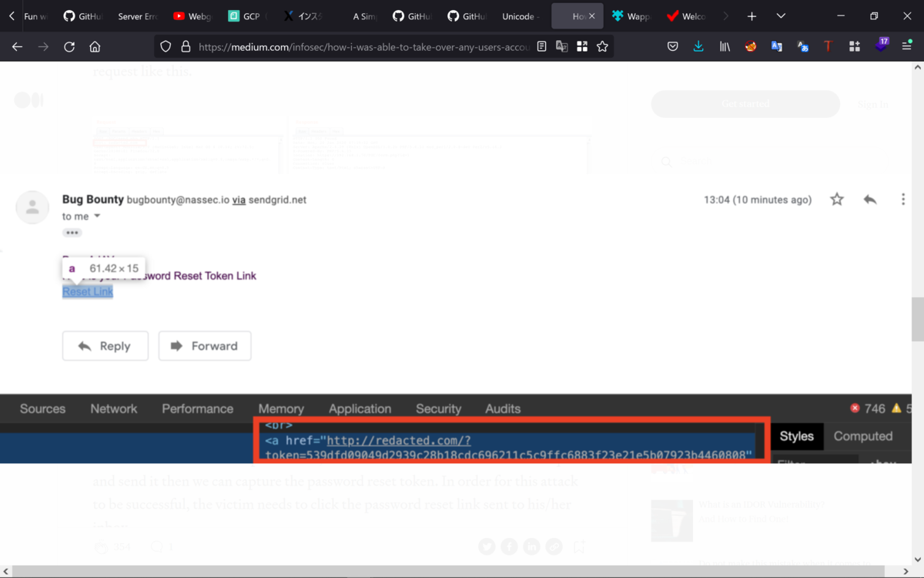Share article on Facebook

coord(509,546)
